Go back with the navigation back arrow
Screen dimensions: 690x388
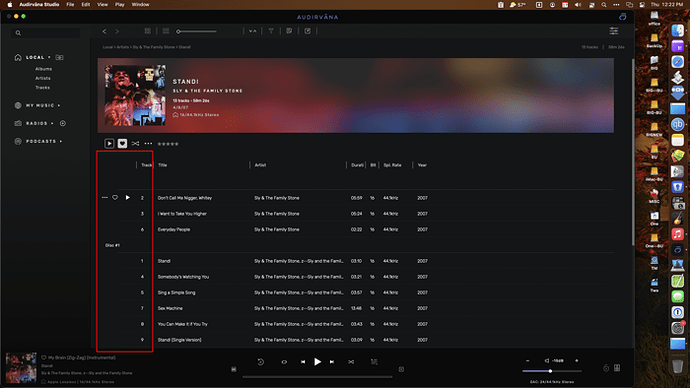click(104, 31)
